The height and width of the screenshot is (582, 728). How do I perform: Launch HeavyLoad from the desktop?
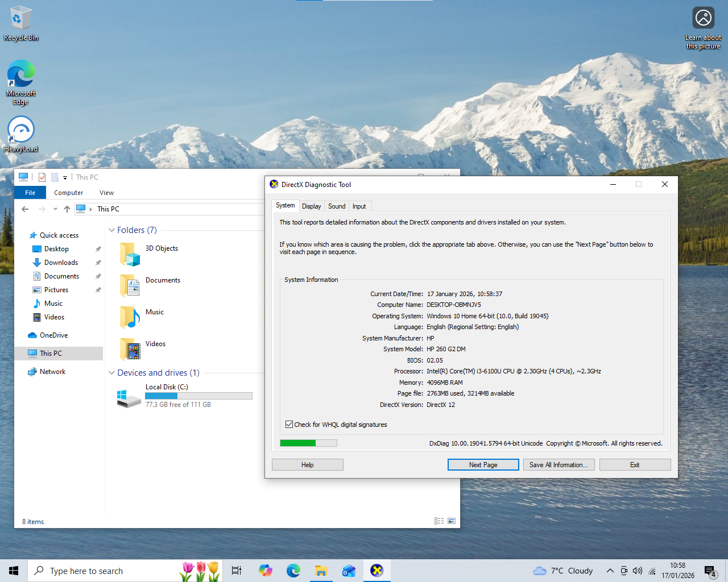20,135
